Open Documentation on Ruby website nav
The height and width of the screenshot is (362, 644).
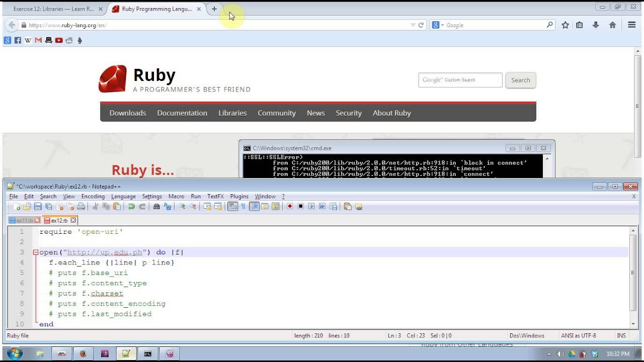point(182,113)
